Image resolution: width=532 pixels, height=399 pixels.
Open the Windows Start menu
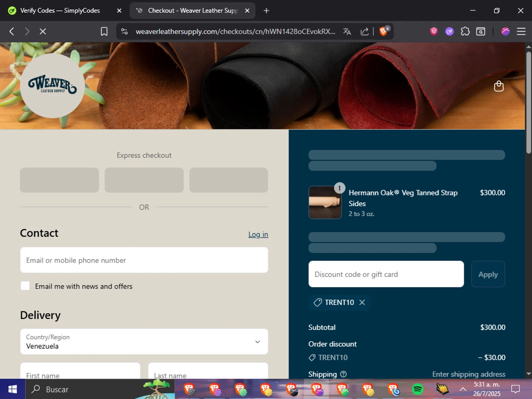pyautogui.click(x=12, y=389)
